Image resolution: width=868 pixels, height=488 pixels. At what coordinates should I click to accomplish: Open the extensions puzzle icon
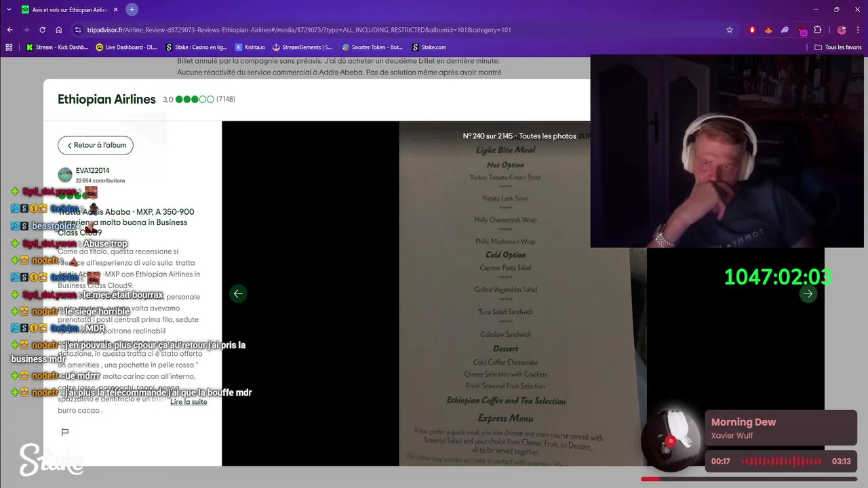pos(817,30)
